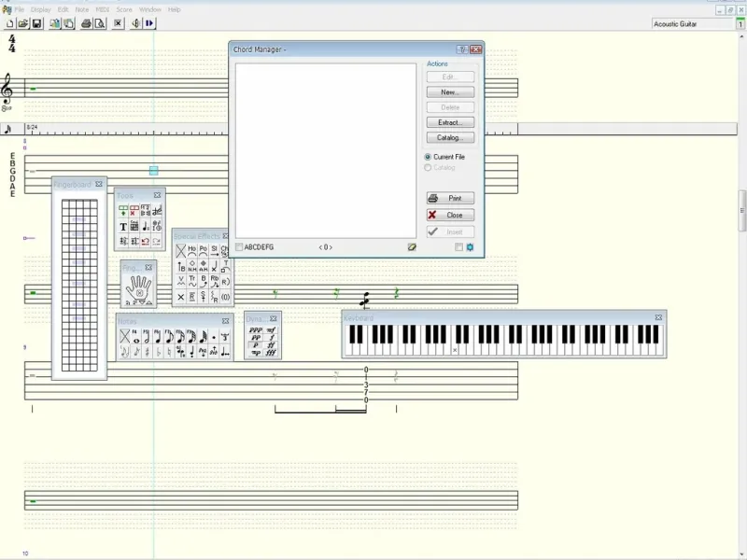Click the empty chord list box
The width and height of the screenshot is (747, 560).
[326, 151]
